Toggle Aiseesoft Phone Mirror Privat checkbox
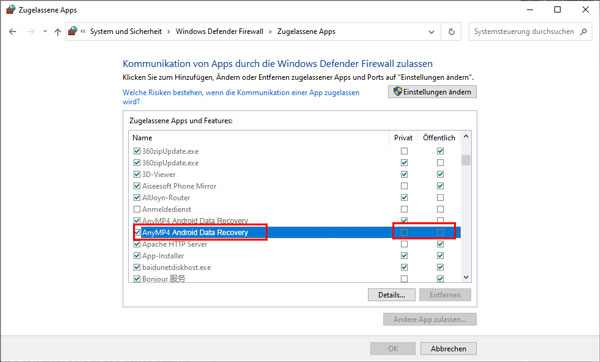 404,186
